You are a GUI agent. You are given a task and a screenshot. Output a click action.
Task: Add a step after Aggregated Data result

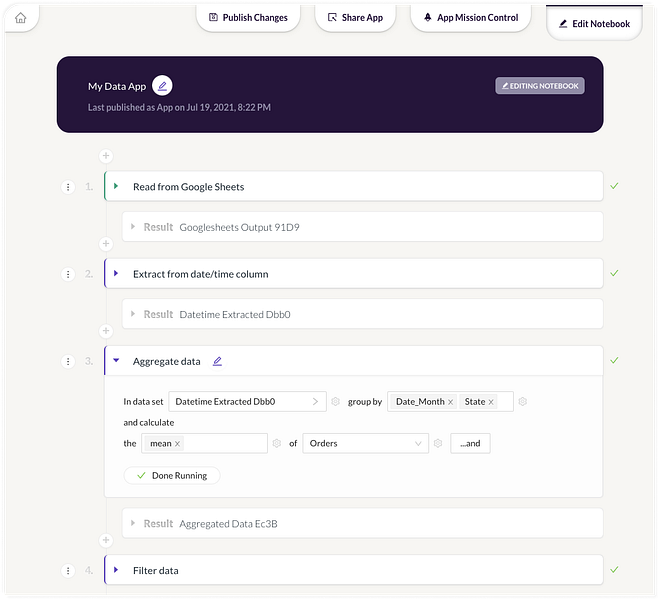click(106, 540)
